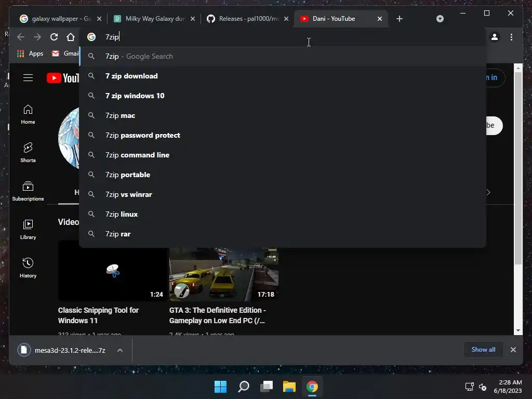
Task: Open the Gmail bookmark
Action: [x=65, y=54]
